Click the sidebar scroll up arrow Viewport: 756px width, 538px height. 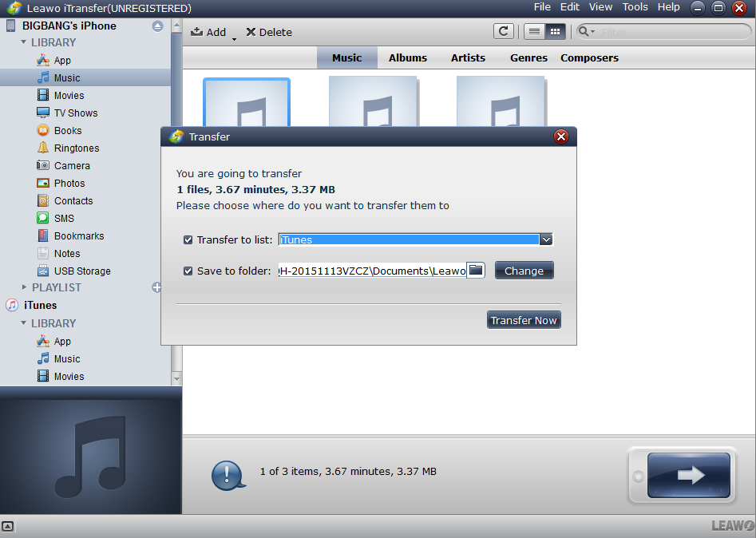click(x=176, y=25)
